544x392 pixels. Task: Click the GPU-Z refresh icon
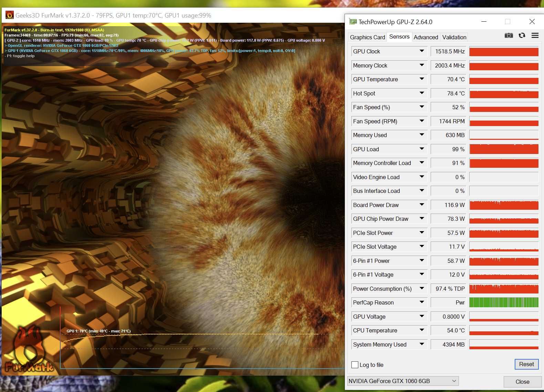[522, 35]
